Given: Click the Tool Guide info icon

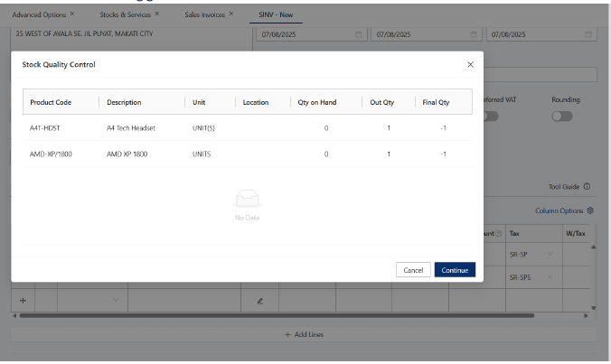Looking at the screenshot, I should pos(587,186).
